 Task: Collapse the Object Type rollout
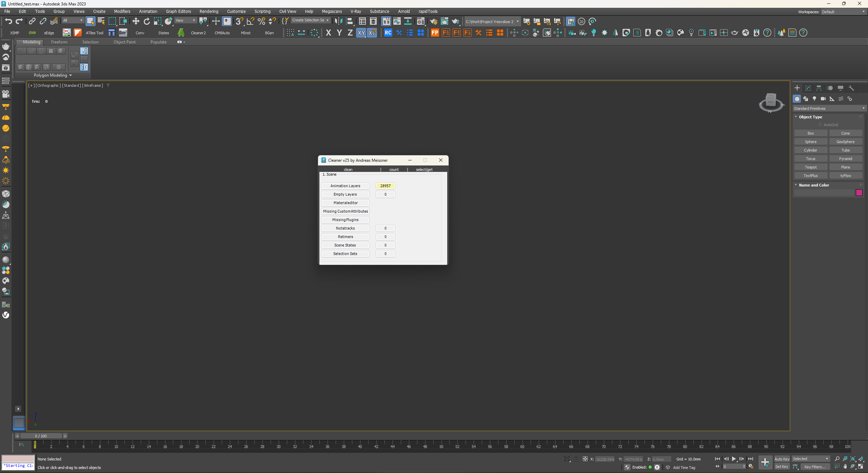coord(810,117)
